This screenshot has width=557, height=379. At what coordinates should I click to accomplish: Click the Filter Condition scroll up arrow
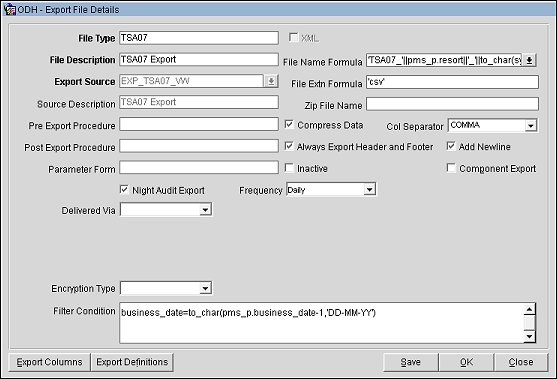[529, 309]
